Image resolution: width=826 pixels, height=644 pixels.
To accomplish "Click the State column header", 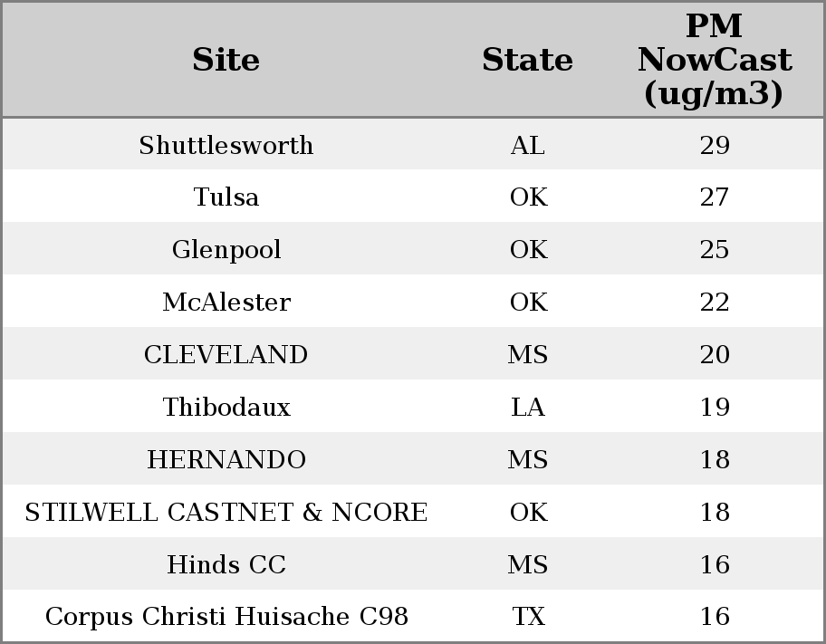I will [x=527, y=60].
